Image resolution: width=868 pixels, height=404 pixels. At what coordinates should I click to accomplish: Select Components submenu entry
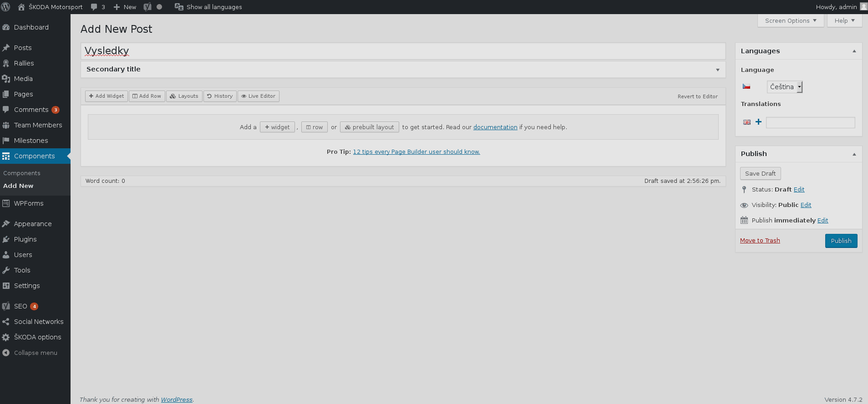click(22, 173)
